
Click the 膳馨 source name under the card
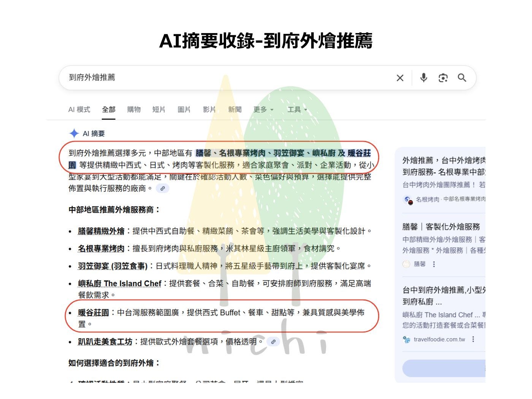[x=420, y=264]
